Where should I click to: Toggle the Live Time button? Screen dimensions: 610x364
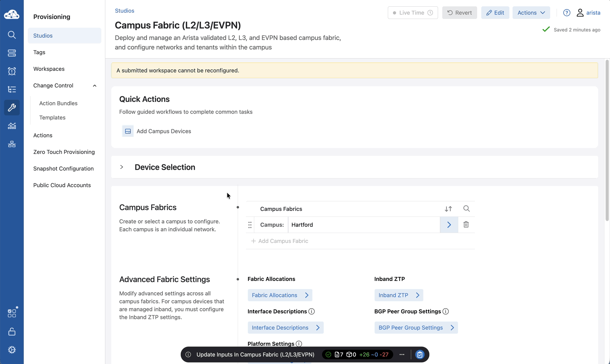click(413, 13)
